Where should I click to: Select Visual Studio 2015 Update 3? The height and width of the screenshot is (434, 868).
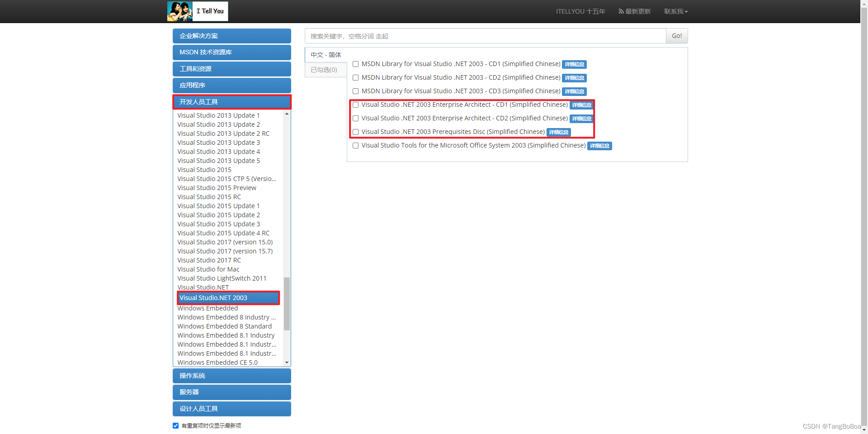[219, 224]
